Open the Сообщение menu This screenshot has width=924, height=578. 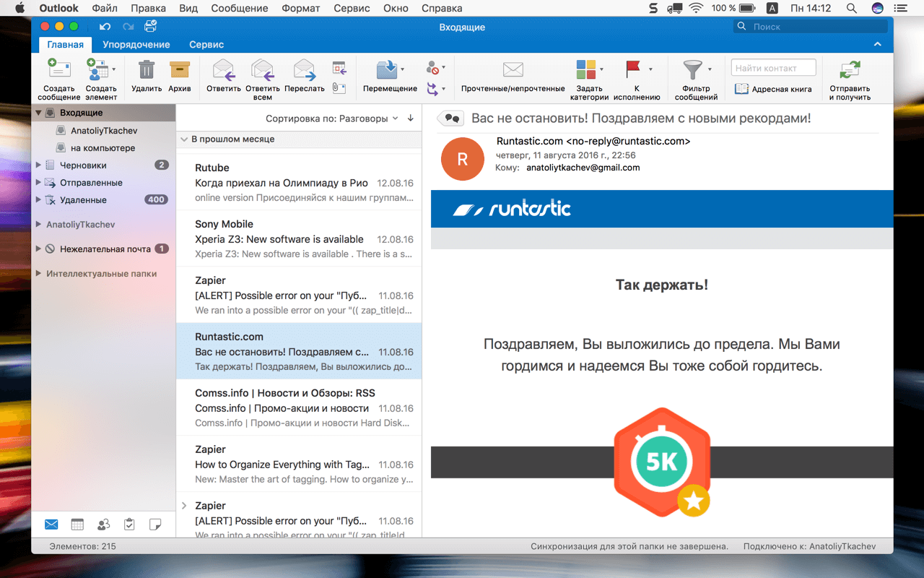[240, 9]
